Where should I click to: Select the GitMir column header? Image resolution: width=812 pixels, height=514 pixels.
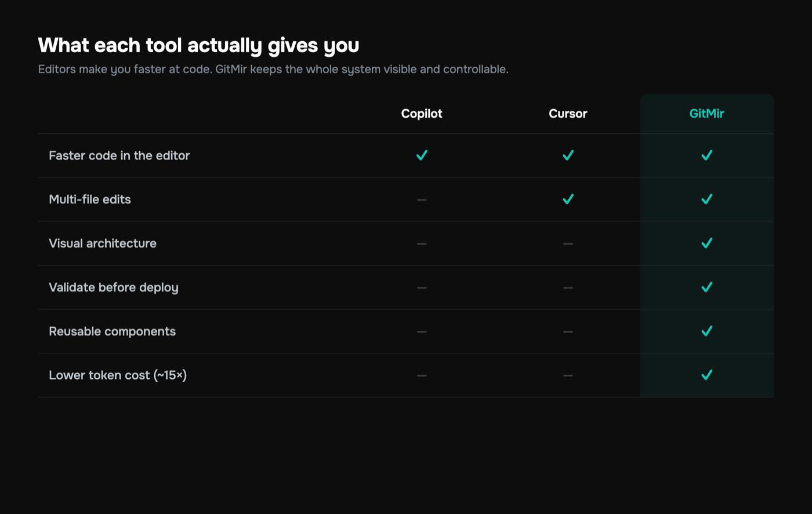pyautogui.click(x=706, y=114)
